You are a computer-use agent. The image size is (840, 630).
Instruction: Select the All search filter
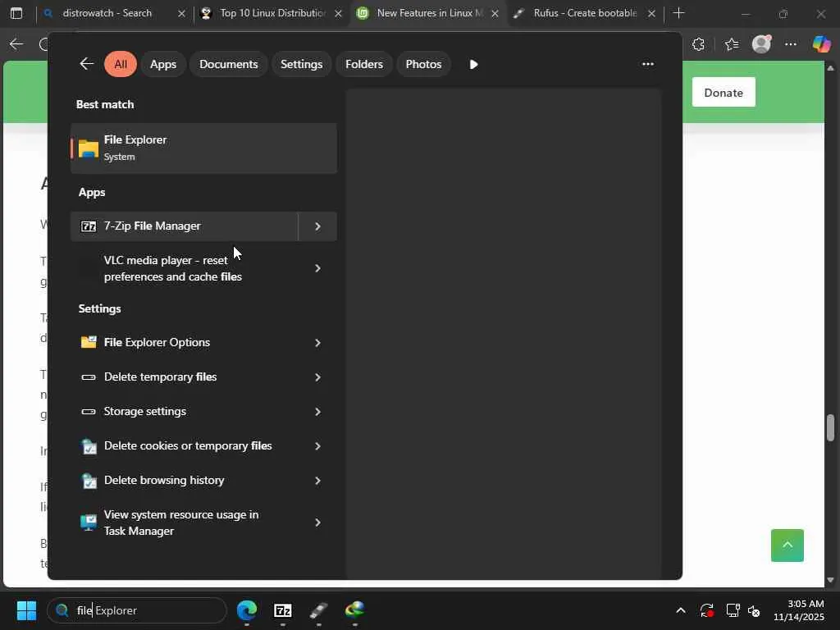[x=121, y=64]
